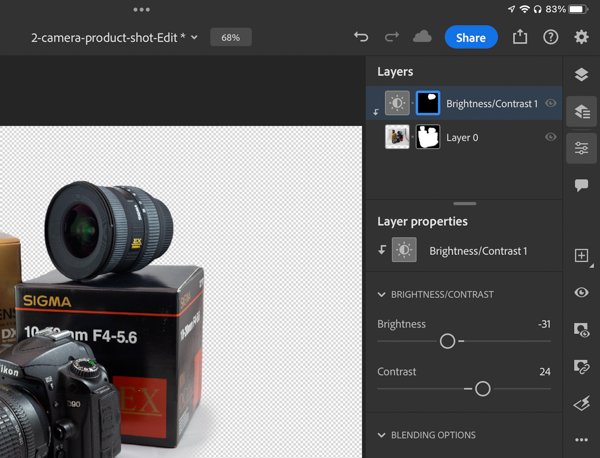Select the Brightness value -31
The width and height of the screenshot is (600, 458).
[544, 324]
